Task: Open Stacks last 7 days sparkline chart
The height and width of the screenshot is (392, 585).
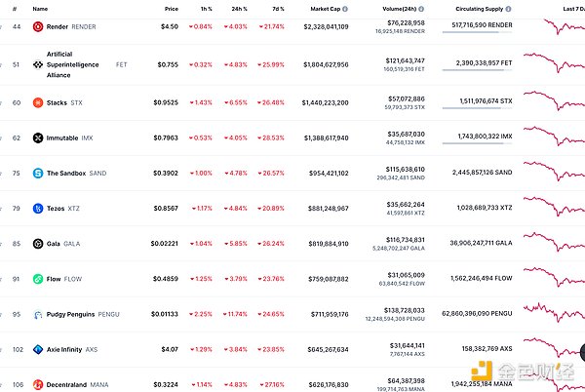Action: [554, 100]
